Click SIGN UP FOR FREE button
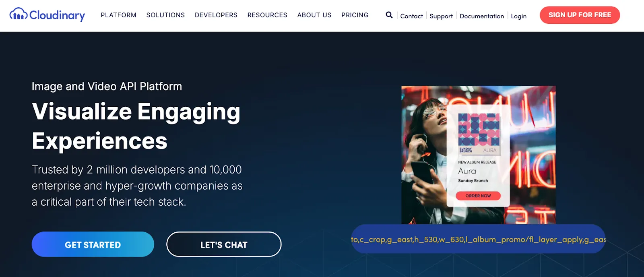The image size is (644, 277). (580, 15)
